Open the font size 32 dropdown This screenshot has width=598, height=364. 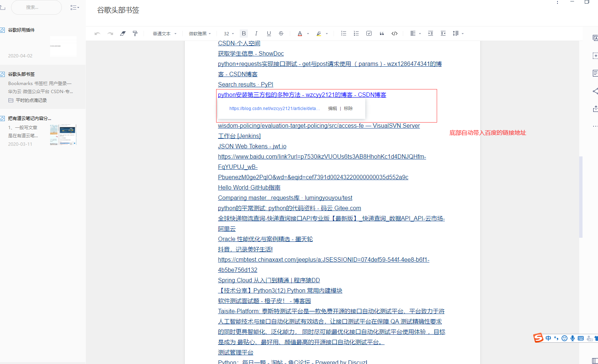pos(229,33)
